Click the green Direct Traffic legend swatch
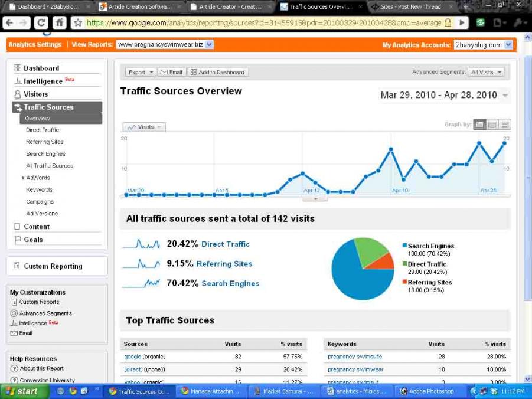The height and width of the screenshot is (399, 532). (404, 264)
